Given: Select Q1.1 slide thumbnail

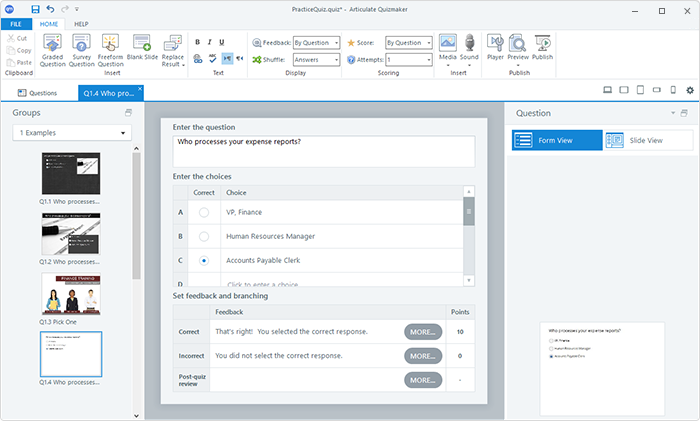Looking at the screenshot, I should [71, 174].
